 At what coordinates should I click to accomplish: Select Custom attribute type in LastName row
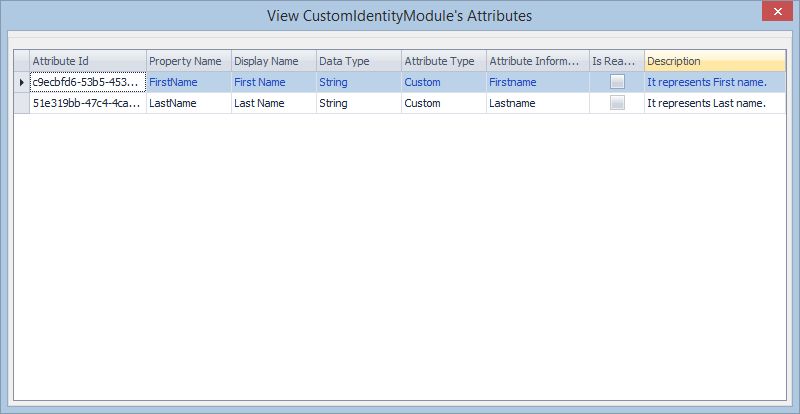[x=444, y=103]
